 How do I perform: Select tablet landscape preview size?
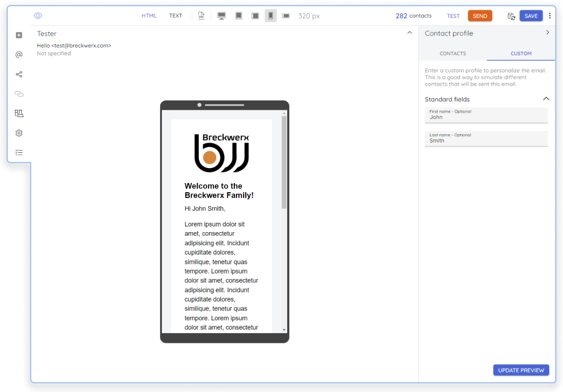point(255,16)
